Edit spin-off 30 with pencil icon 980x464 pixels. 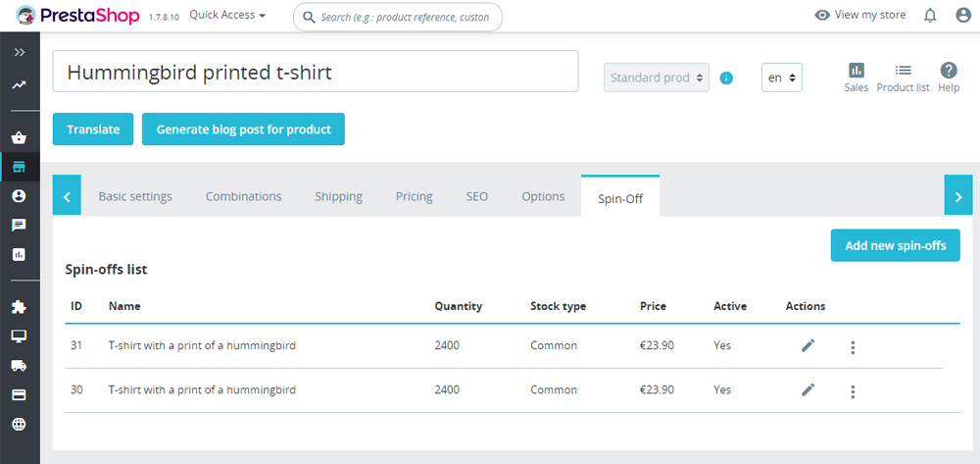pos(808,389)
